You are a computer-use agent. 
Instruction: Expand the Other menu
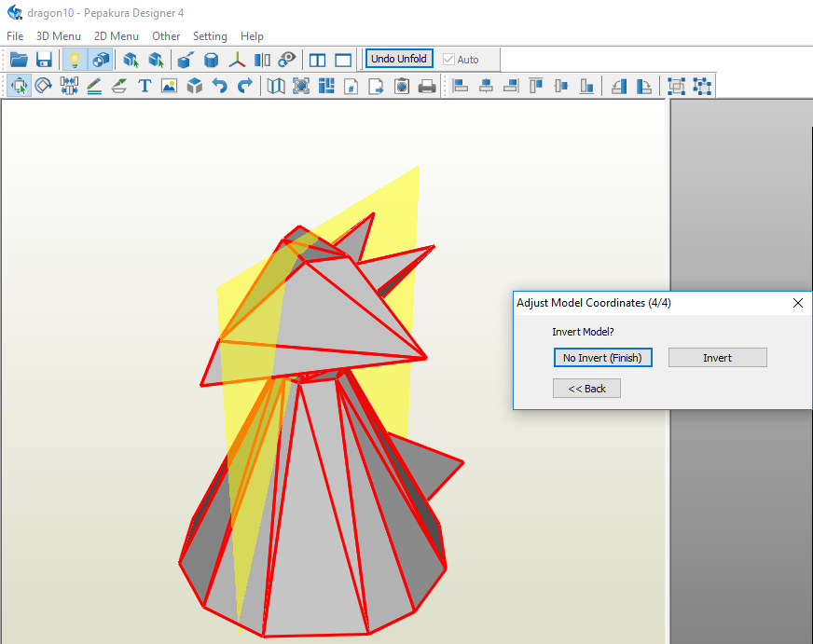click(x=166, y=36)
